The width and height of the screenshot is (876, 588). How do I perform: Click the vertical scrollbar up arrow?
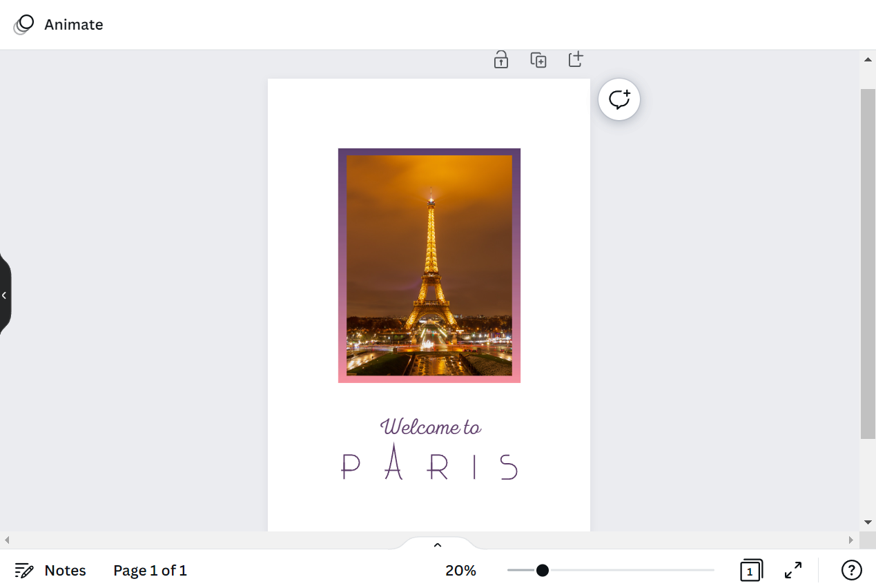868,60
